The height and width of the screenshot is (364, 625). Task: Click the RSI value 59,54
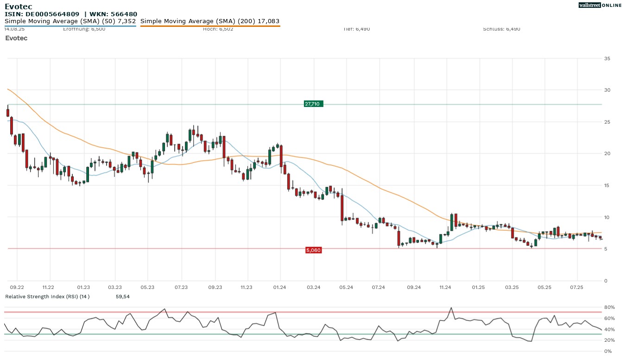point(122,296)
